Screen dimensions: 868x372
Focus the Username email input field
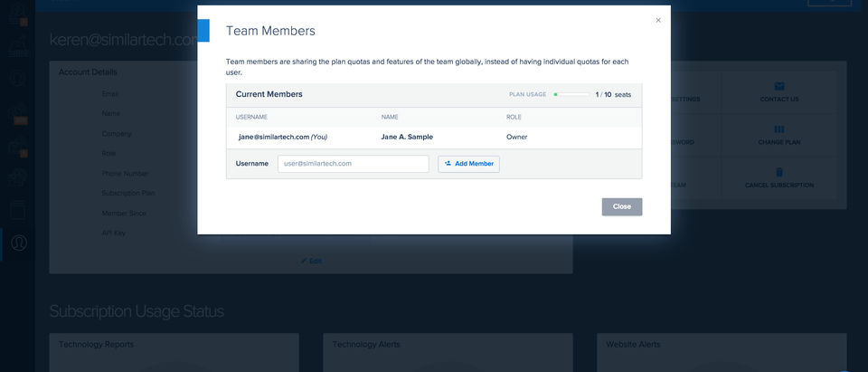tap(353, 164)
